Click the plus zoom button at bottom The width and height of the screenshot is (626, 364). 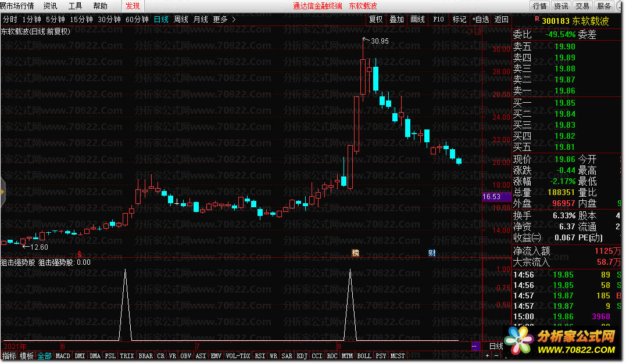(487, 356)
